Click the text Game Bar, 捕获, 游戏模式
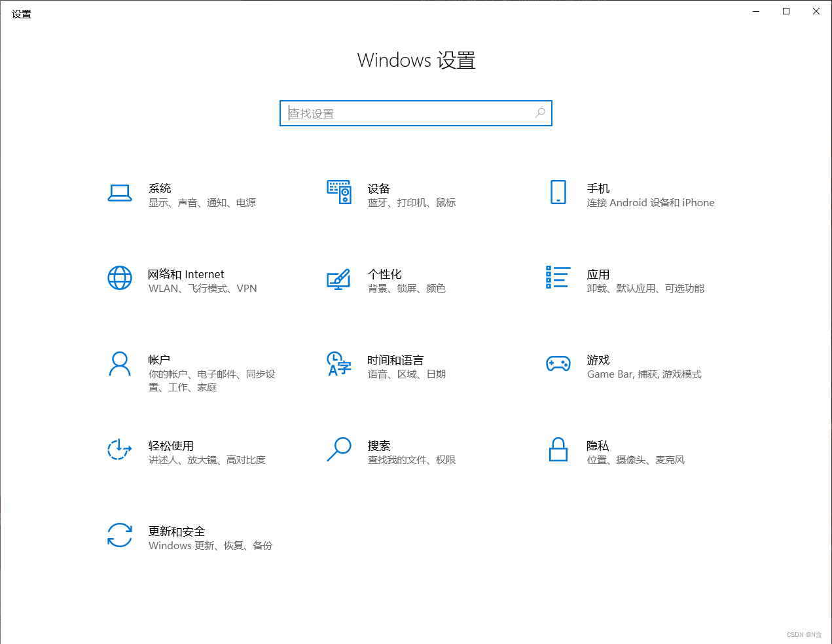Viewport: 832px width, 644px height. coord(645,374)
